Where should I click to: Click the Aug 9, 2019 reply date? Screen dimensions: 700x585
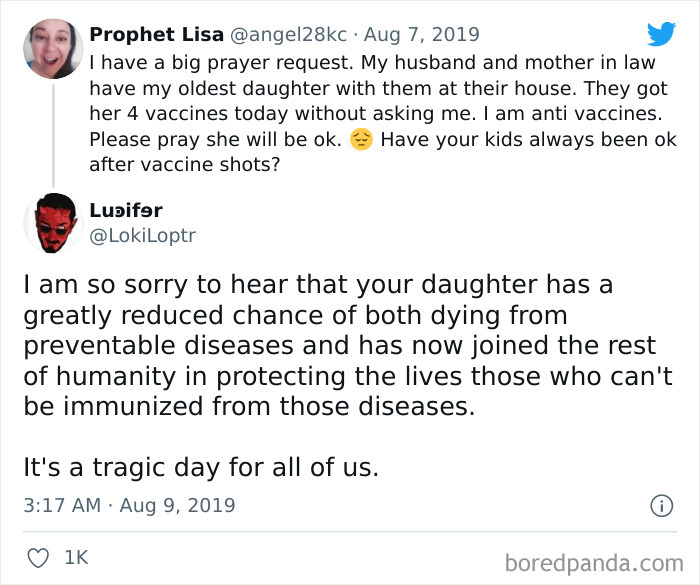pos(177,505)
